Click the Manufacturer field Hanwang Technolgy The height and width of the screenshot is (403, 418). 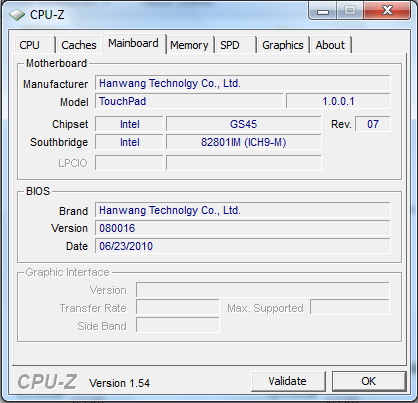(243, 83)
